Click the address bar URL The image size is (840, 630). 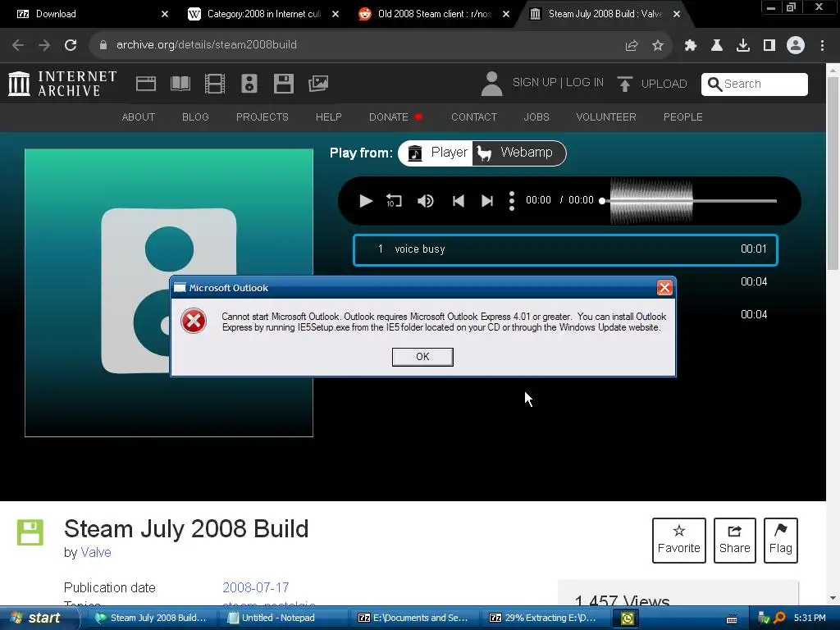point(206,45)
